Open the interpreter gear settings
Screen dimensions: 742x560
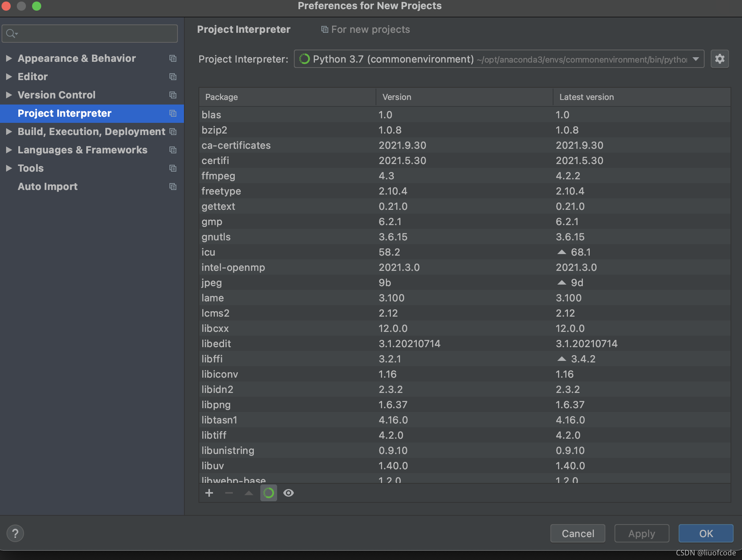[719, 59]
